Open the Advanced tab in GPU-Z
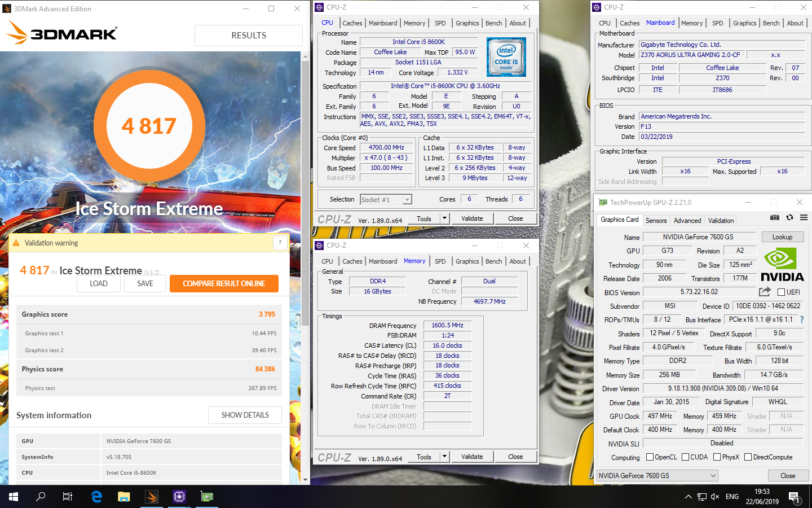The image size is (812, 508). pyautogui.click(x=687, y=221)
